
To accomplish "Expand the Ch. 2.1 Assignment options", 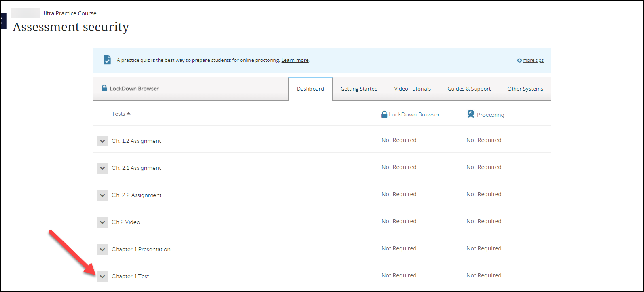I will tap(102, 168).
